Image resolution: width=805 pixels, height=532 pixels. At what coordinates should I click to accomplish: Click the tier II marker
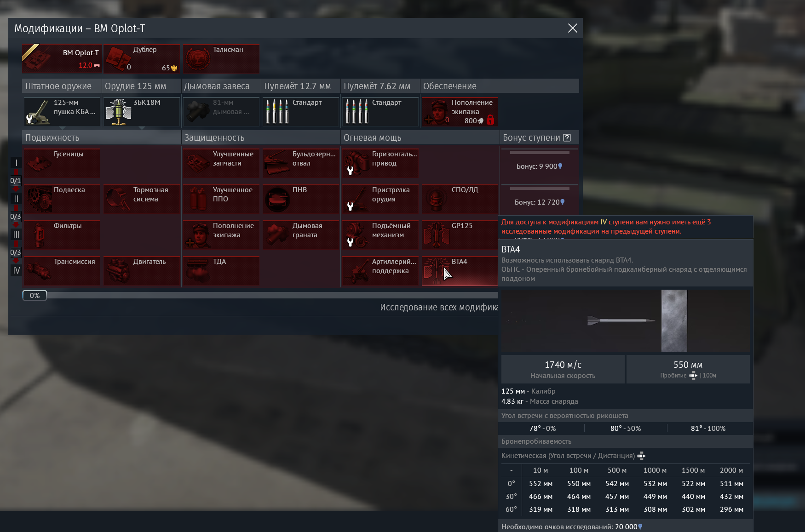tap(16, 199)
